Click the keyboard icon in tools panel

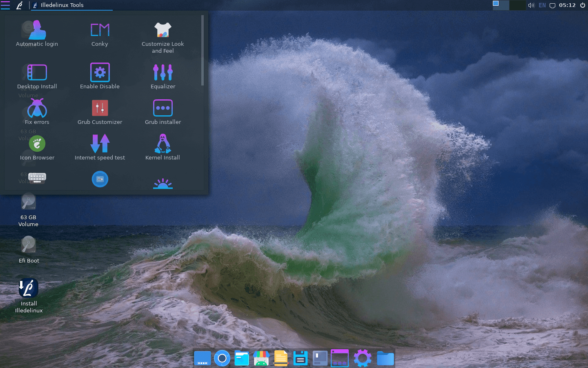(x=37, y=178)
